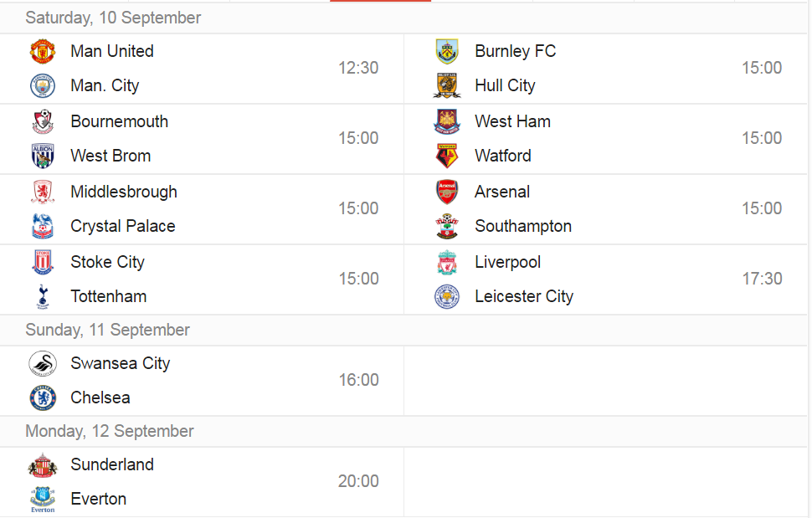This screenshot has width=812, height=518.
Task: Select the Burnley FC crest icon
Action: point(447,51)
